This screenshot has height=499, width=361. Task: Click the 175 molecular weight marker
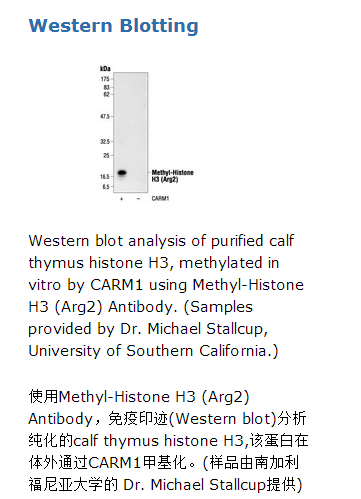(x=105, y=79)
